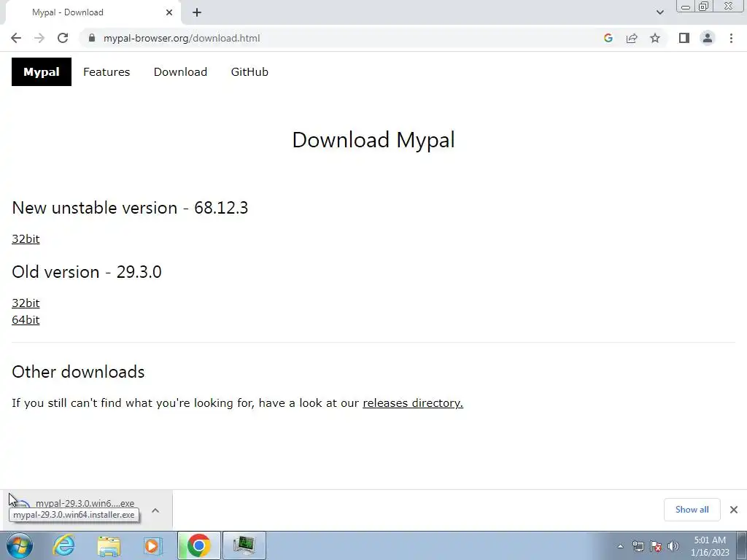Open the Windows Start menu
This screenshot has height=560, width=747.
(20, 545)
